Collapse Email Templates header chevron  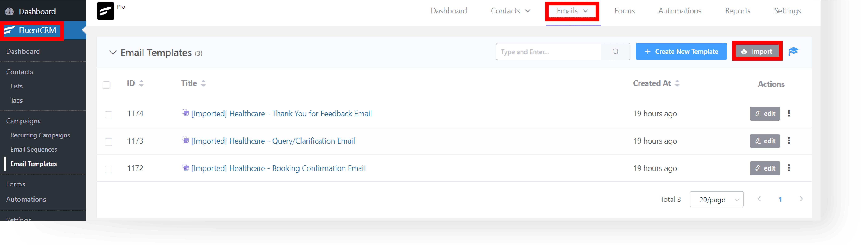click(113, 53)
